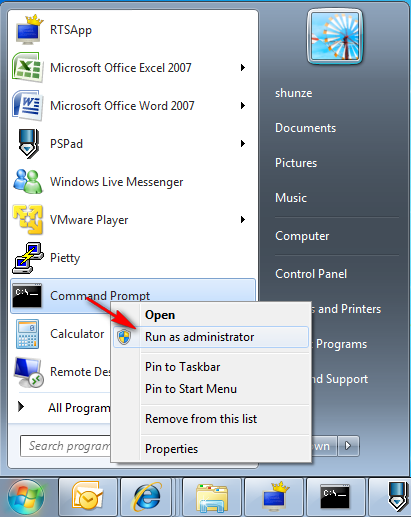Launch the Pietty terminal icon
Screen dimensions: 411x517
click(28, 258)
